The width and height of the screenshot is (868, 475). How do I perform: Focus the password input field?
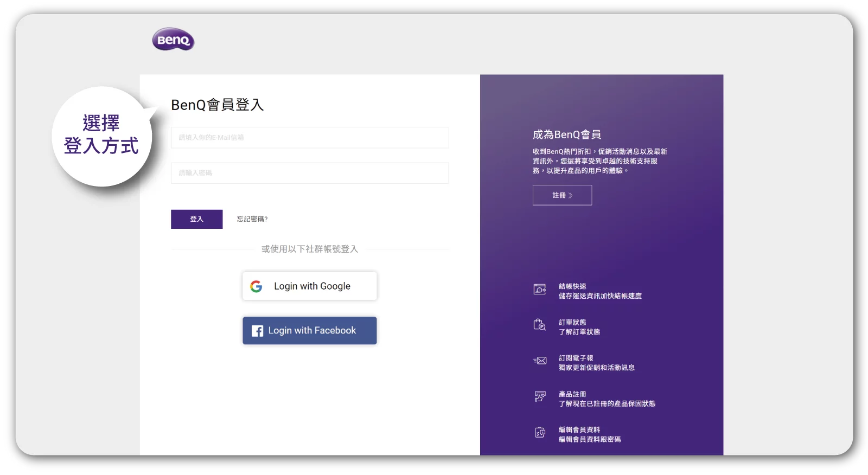coord(310,173)
